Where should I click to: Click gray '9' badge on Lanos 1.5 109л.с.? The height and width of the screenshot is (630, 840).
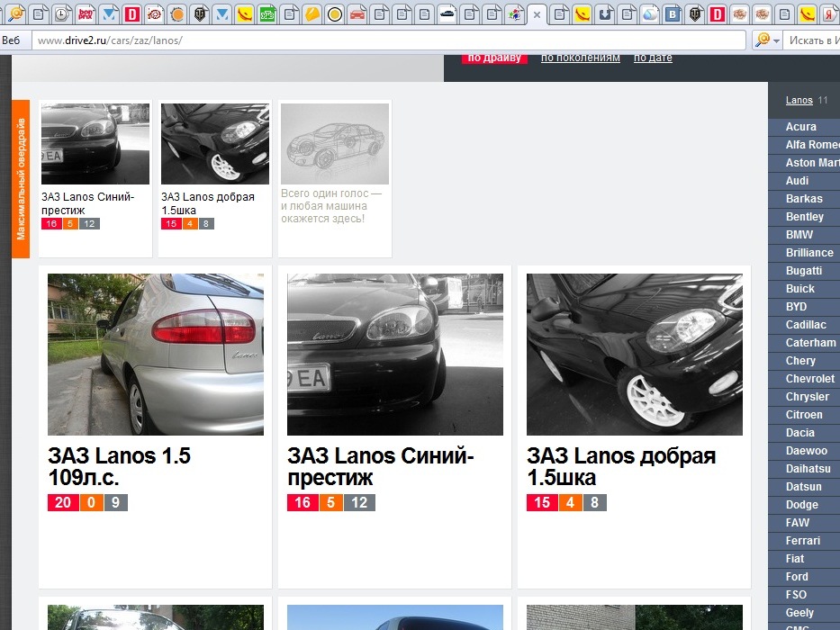point(116,502)
